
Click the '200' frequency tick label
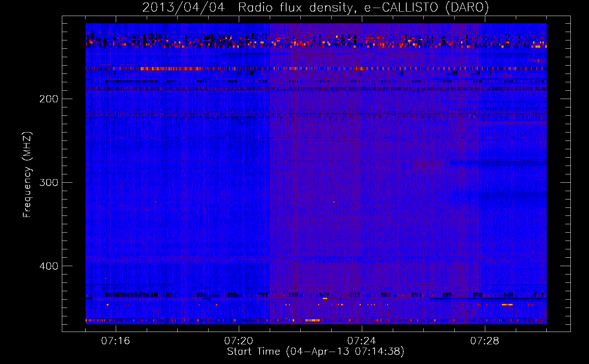click(x=49, y=99)
